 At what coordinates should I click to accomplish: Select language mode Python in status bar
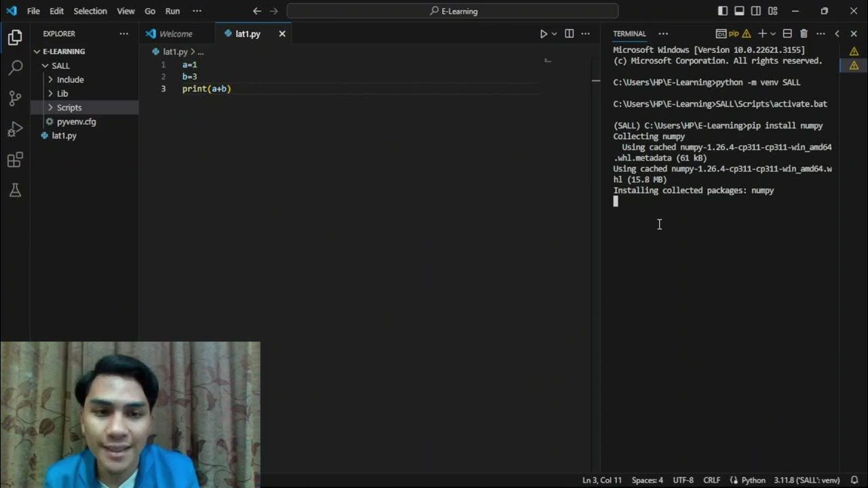[753, 480]
